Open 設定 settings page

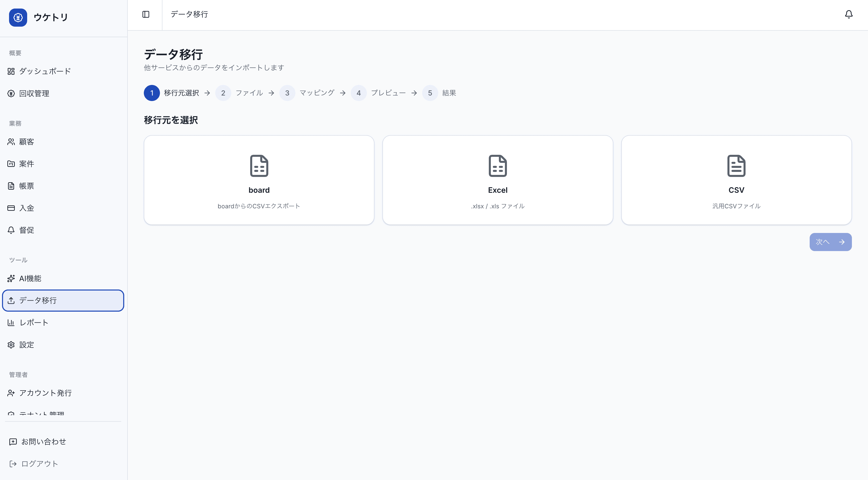coord(26,345)
